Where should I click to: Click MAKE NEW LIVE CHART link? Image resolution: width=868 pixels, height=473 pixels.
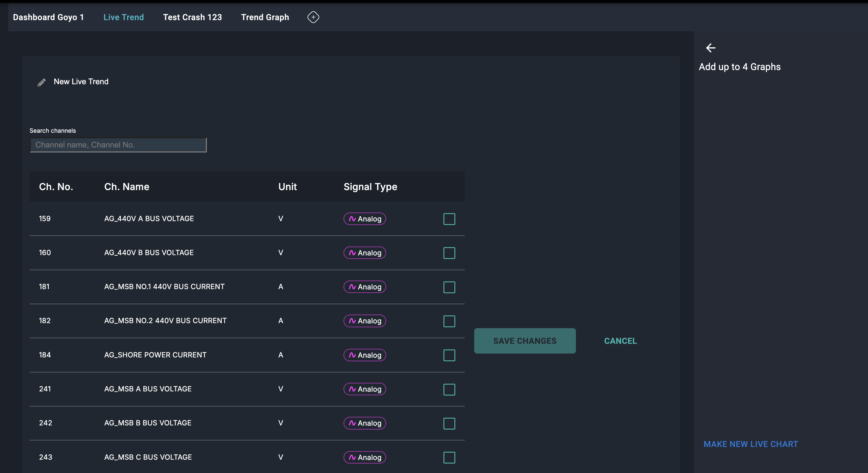pyautogui.click(x=750, y=444)
